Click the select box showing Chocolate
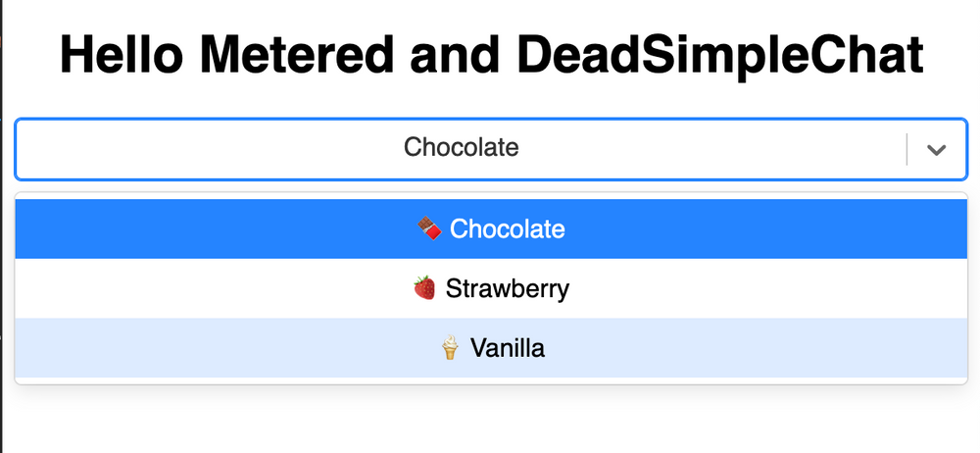The image size is (980, 453). (491, 149)
